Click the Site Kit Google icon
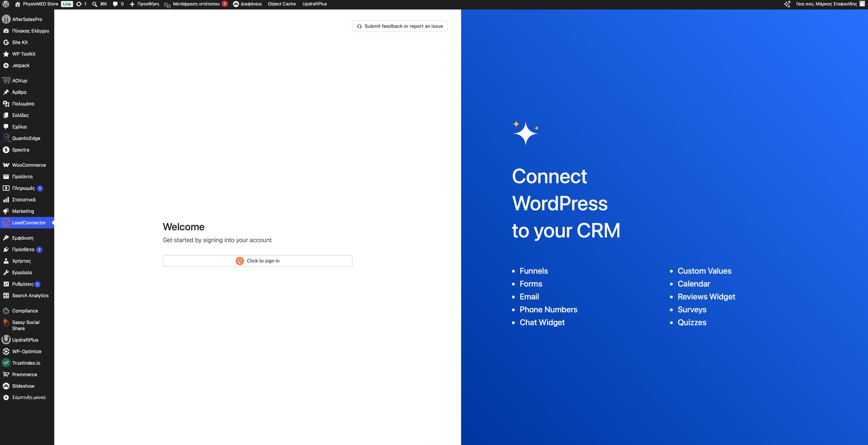Image resolution: width=868 pixels, height=445 pixels. (x=6, y=42)
